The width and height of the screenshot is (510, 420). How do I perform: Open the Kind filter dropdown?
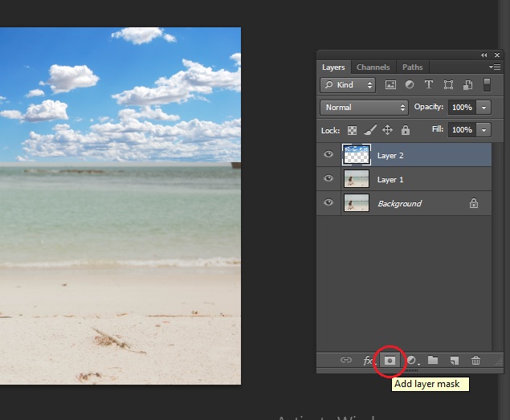click(x=348, y=84)
